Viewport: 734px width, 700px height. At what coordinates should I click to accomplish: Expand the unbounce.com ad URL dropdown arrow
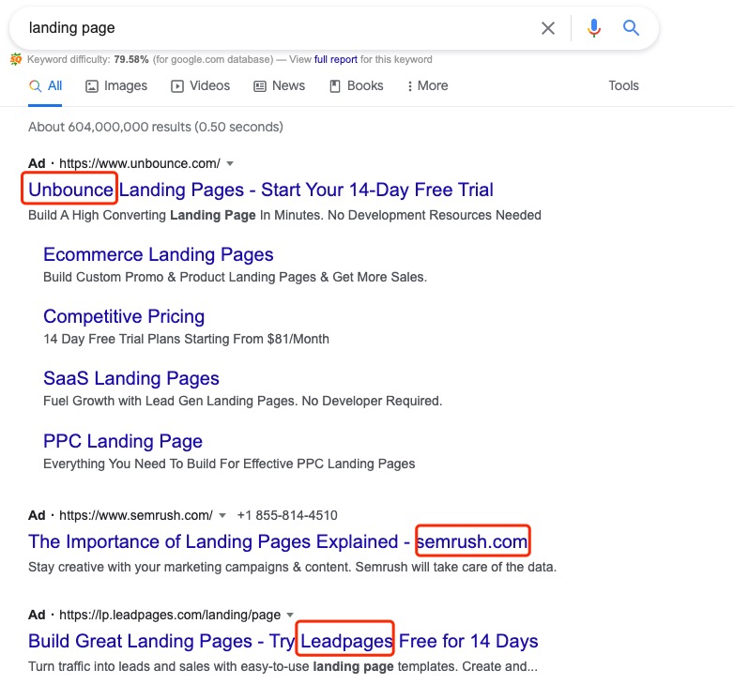click(x=230, y=164)
